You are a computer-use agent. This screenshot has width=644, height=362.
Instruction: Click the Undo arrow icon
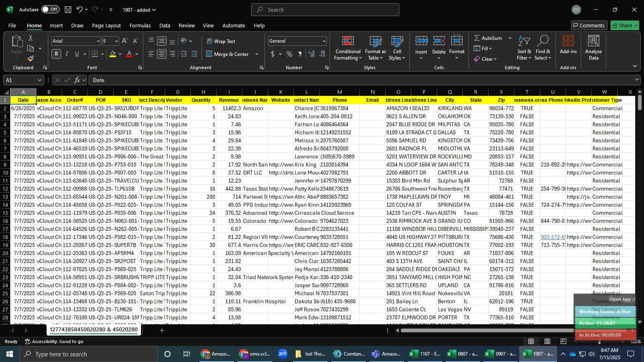click(80, 10)
